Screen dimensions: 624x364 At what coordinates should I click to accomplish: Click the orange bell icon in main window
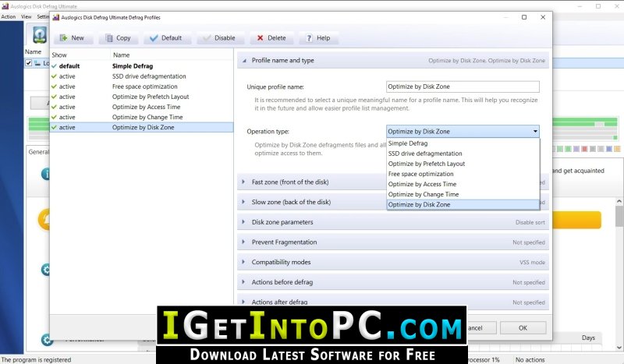[x=44, y=219]
